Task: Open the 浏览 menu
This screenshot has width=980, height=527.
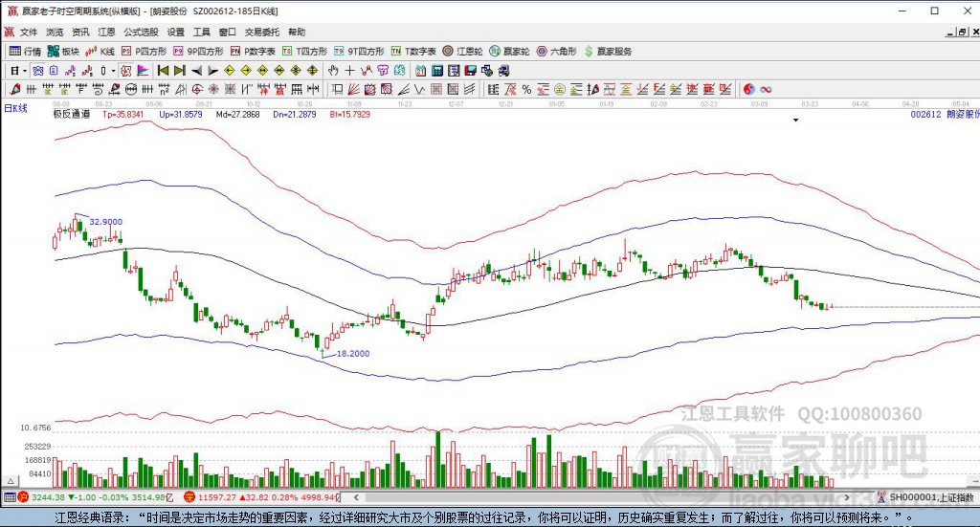Action: 55,32
